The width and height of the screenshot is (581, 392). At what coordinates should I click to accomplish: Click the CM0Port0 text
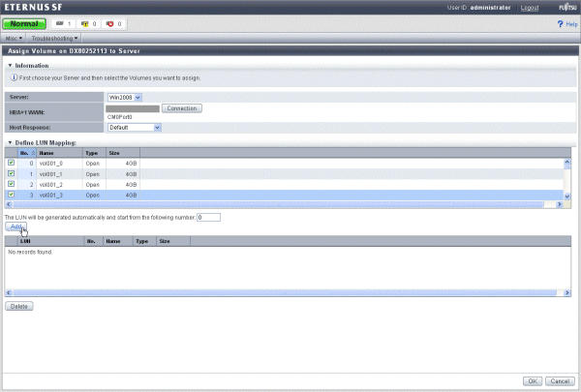point(120,117)
